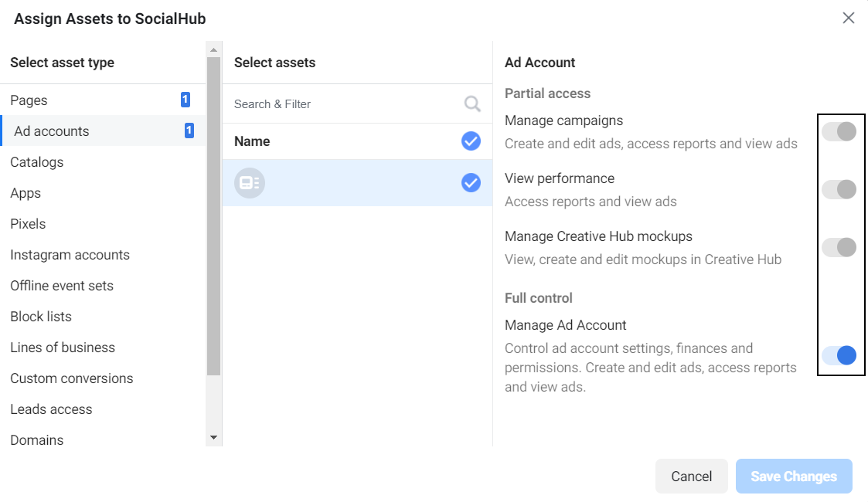The width and height of the screenshot is (868, 502).
Task: Turn off Manage Ad Account switch
Action: [839, 355]
